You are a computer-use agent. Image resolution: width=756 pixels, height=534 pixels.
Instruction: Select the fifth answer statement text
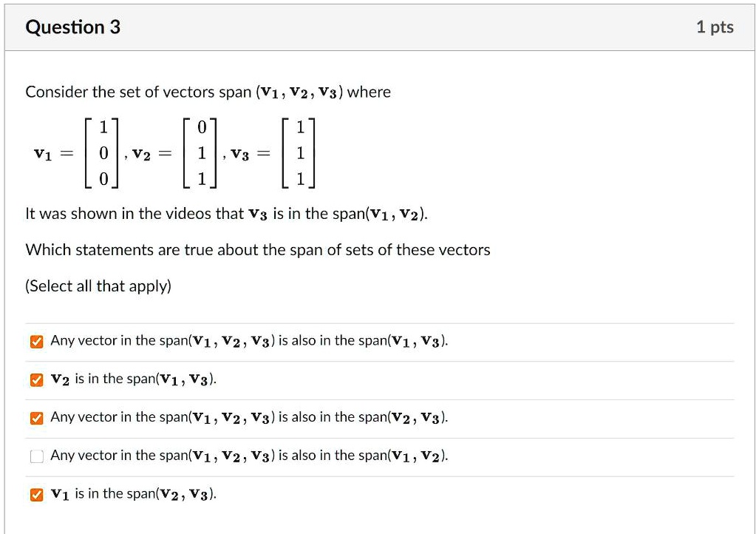133,494
